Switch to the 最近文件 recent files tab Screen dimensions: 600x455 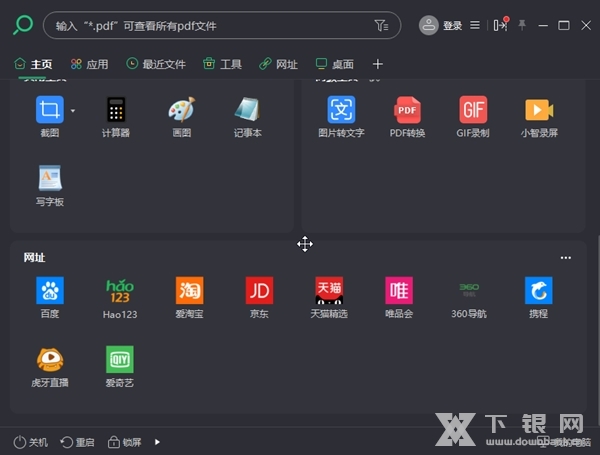tap(156, 64)
